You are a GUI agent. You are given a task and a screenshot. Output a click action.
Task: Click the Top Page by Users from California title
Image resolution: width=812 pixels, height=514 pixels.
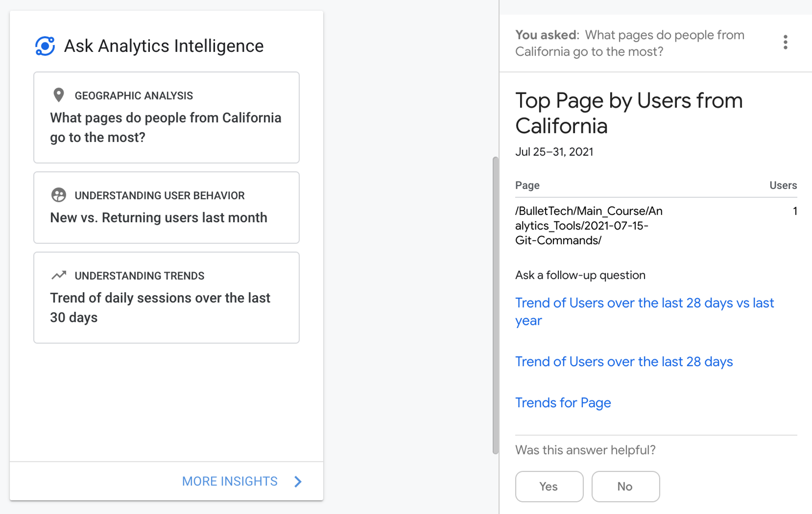[629, 113]
